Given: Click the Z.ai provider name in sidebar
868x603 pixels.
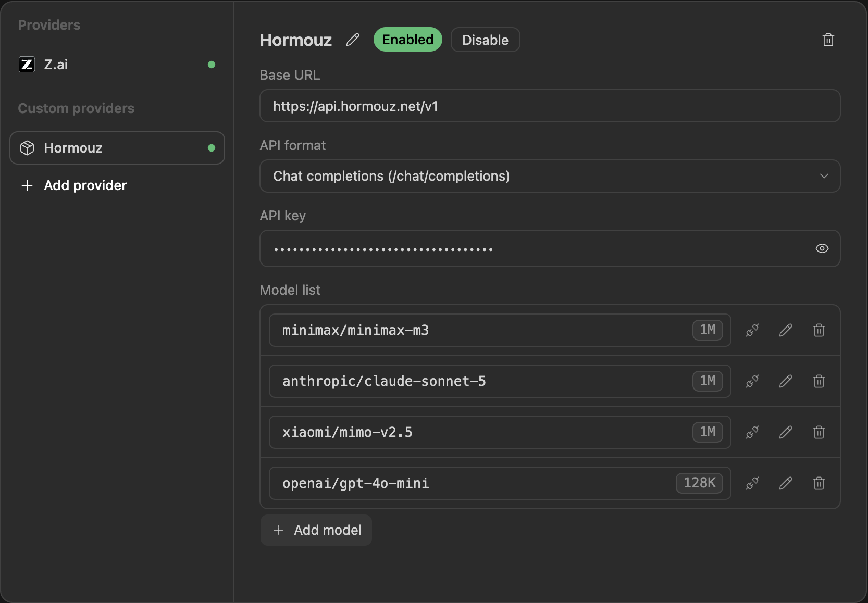Looking at the screenshot, I should coord(56,65).
